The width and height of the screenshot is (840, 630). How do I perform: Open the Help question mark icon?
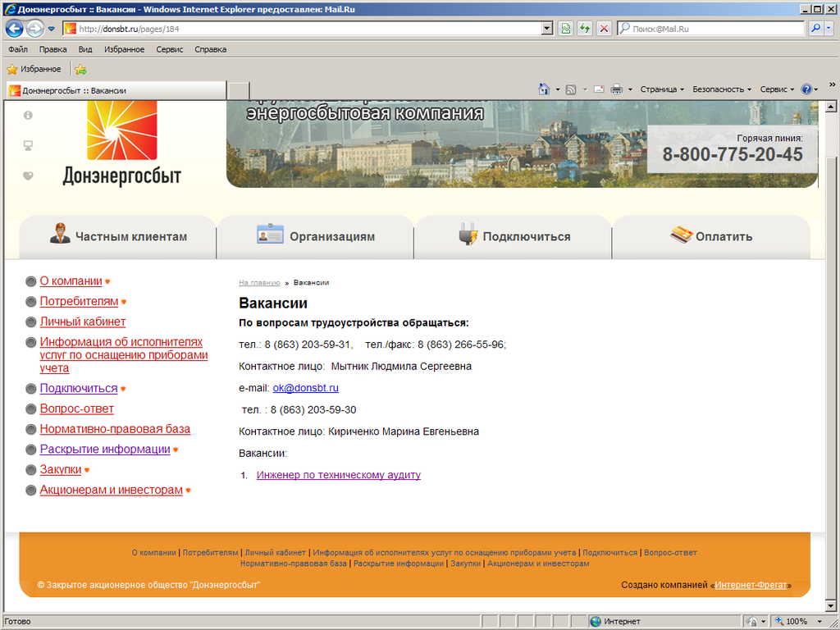point(806,89)
